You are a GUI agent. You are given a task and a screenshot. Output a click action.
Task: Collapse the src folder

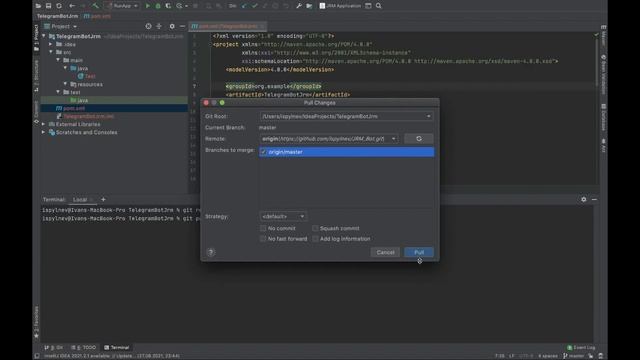point(51,52)
